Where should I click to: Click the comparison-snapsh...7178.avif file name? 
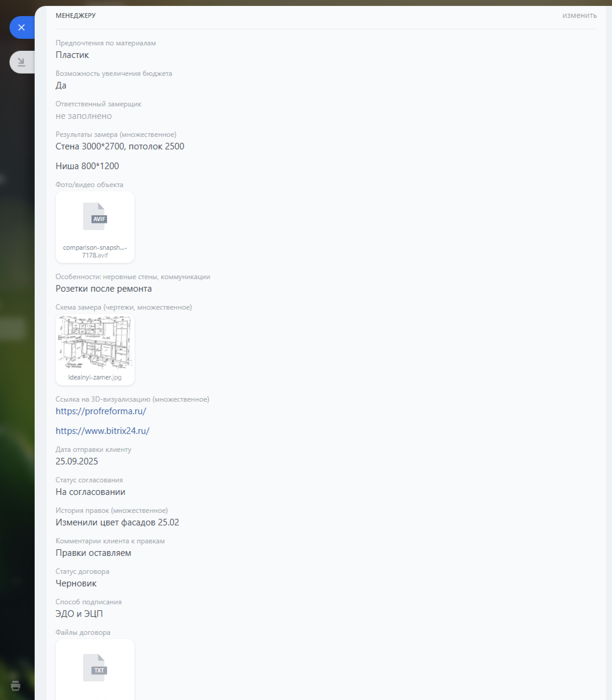[95, 251]
